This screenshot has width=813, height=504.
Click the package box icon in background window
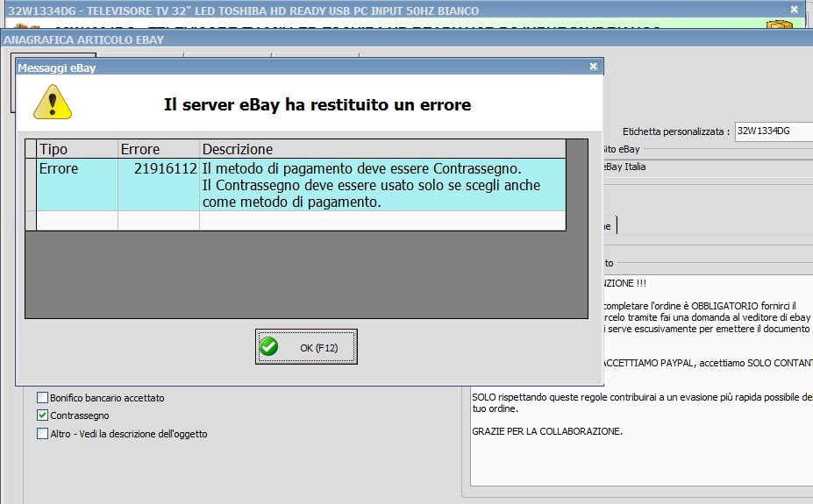click(780, 24)
